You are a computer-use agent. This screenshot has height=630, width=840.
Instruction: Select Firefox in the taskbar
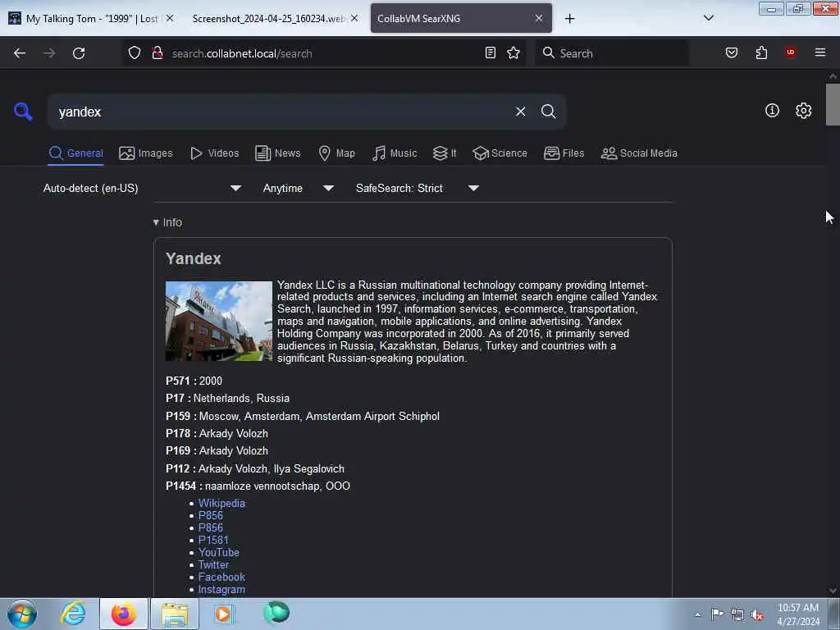coord(123,614)
